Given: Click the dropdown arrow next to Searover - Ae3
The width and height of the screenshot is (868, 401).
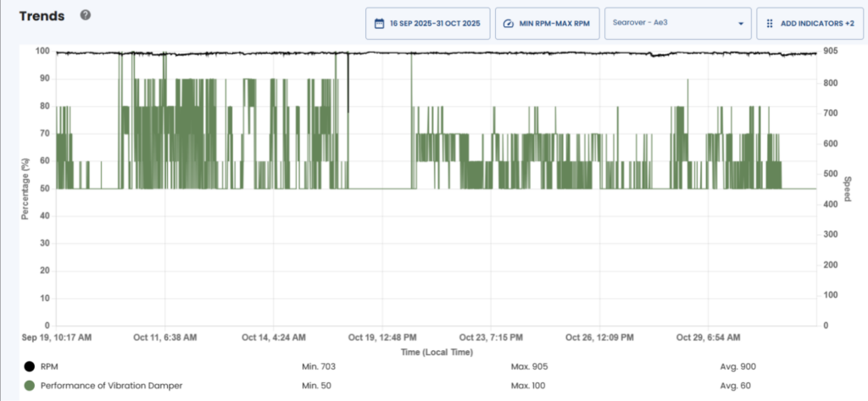Looking at the screenshot, I should [740, 24].
